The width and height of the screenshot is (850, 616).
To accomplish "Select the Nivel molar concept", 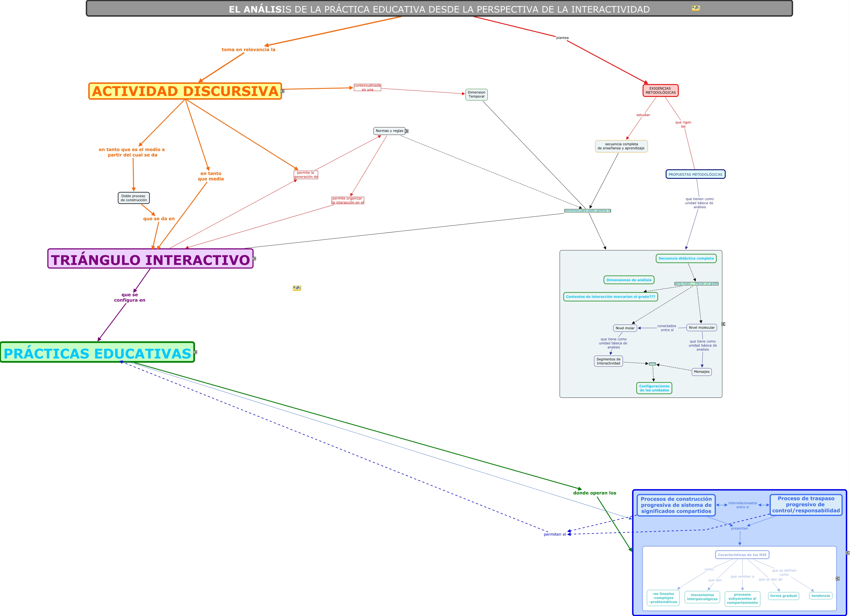I will pyautogui.click(x=625, y=328).
